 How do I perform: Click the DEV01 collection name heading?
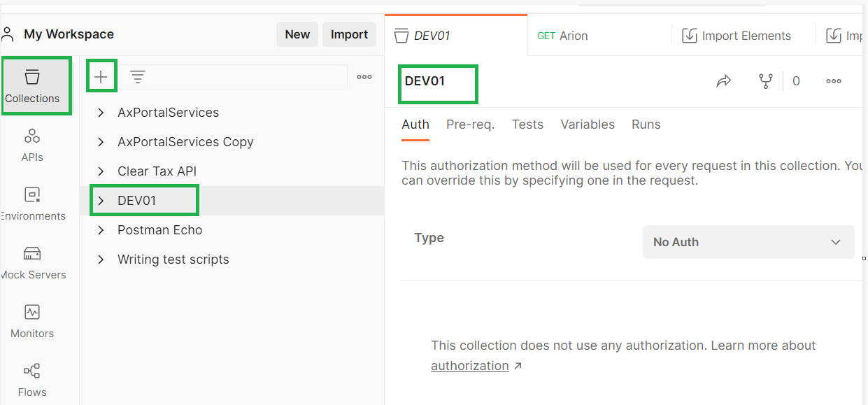point(425,81)
